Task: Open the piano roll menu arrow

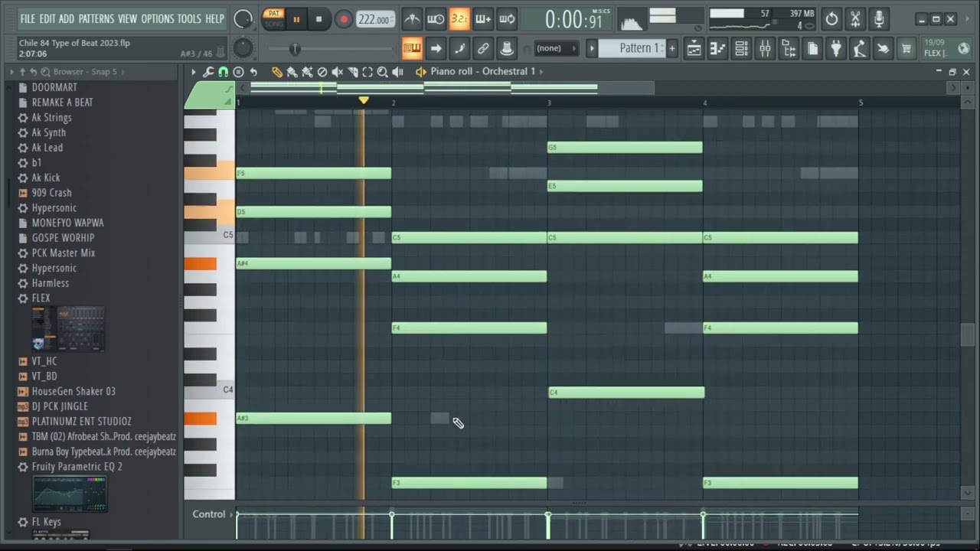Action: (194, 72)
